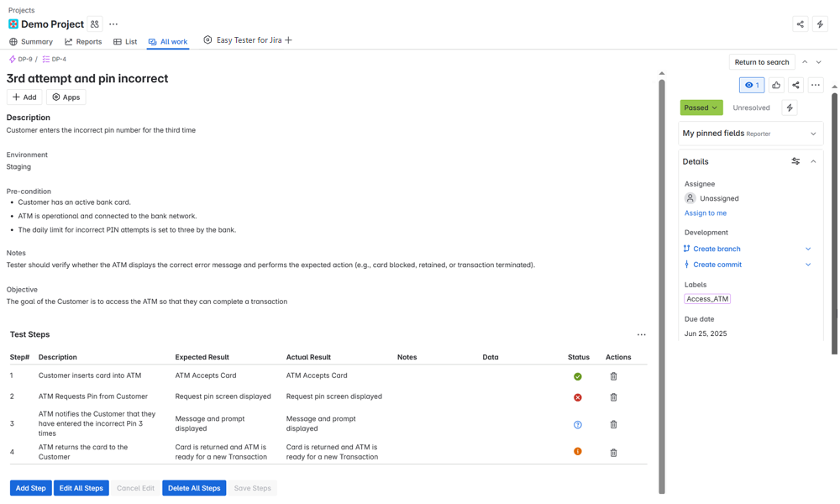Click the Add Step button
The width and height of the screenshot is (840, 504).
click(30, 489)
